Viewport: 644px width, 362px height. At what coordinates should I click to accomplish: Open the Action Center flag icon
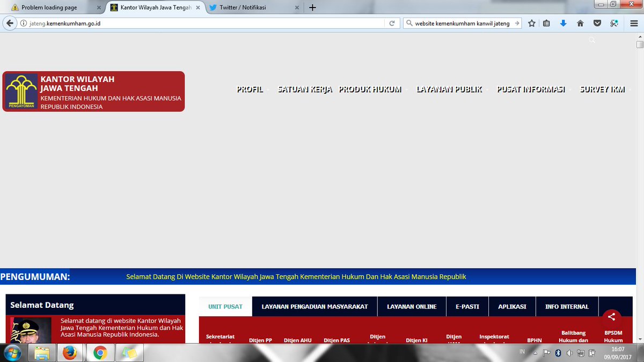(547, 353)
